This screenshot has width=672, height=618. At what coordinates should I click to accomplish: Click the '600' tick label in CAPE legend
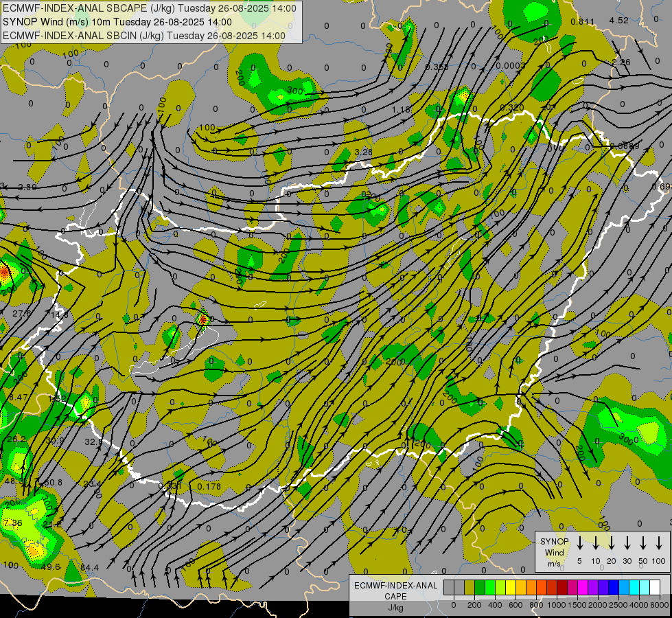[515, 605]
